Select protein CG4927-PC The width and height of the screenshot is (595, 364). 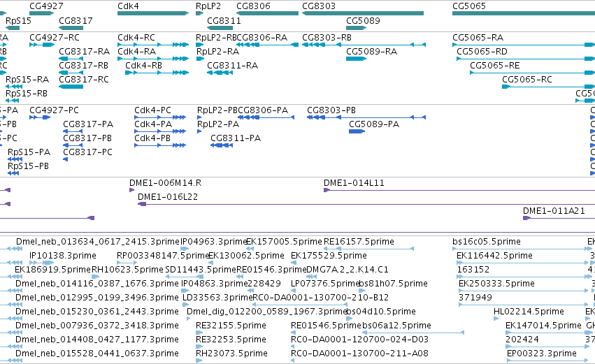tap(55, 110)
